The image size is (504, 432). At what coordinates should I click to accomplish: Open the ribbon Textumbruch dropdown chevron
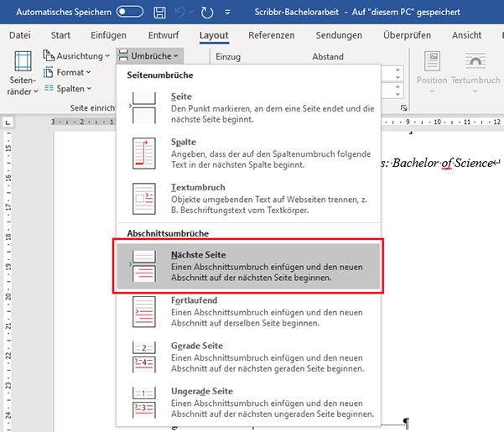(x=475, y=91)
